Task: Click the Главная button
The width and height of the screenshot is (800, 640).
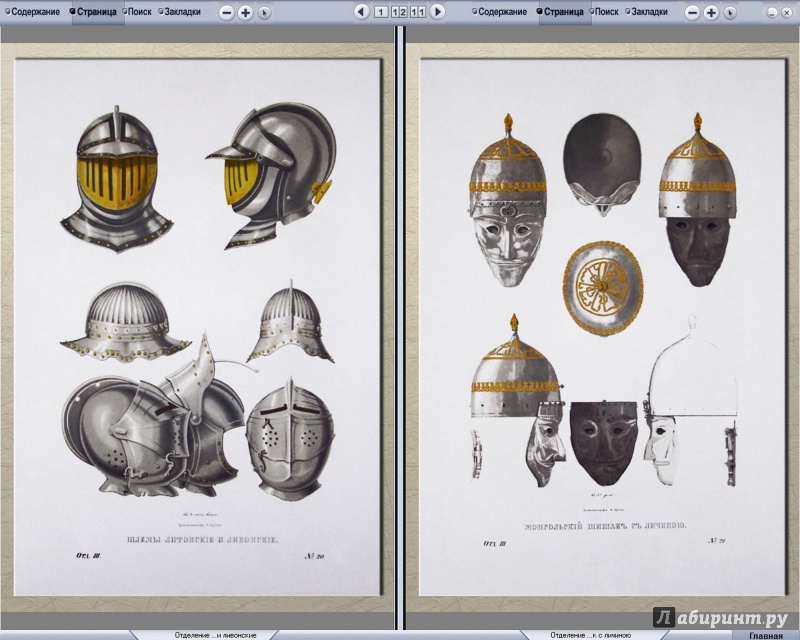Action: click(765, 635)
